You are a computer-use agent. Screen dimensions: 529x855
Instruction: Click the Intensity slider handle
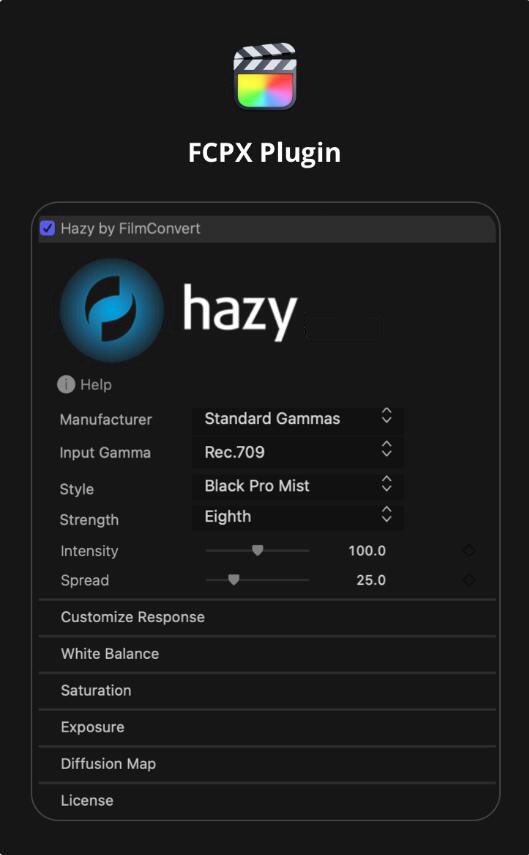[257, 550]
